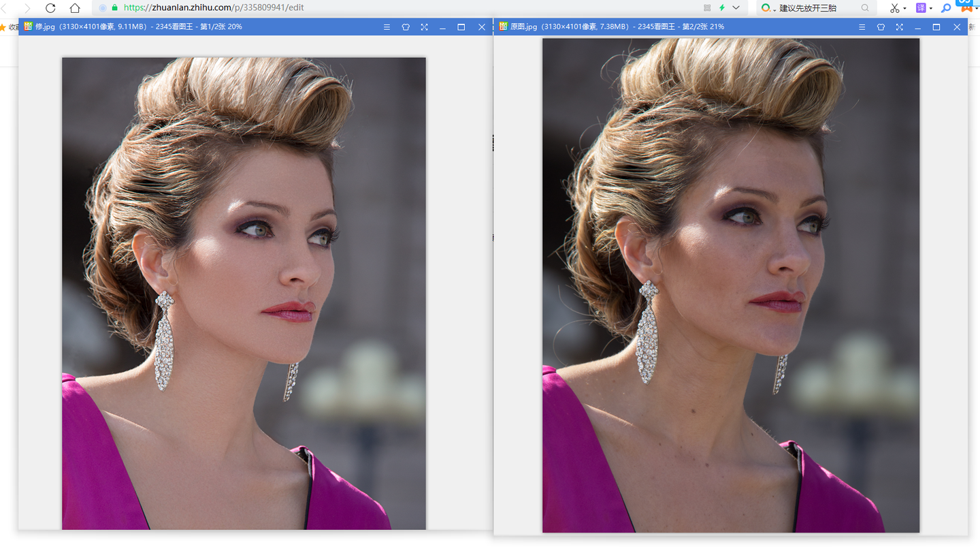980x549 pixels.
Task: Click the gray search magnifier icon
Action: click(x=865, y=8)
